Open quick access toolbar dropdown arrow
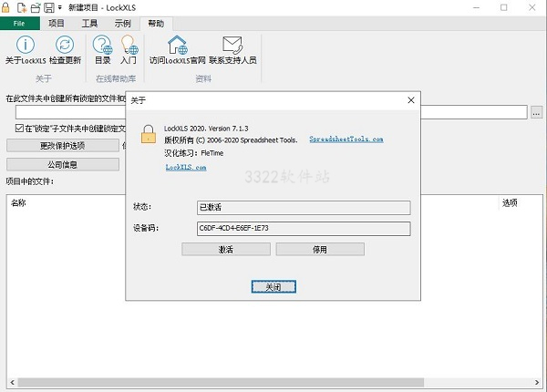Image resolution: width=547 pixels, height=392 pixels. click(59, 7)
